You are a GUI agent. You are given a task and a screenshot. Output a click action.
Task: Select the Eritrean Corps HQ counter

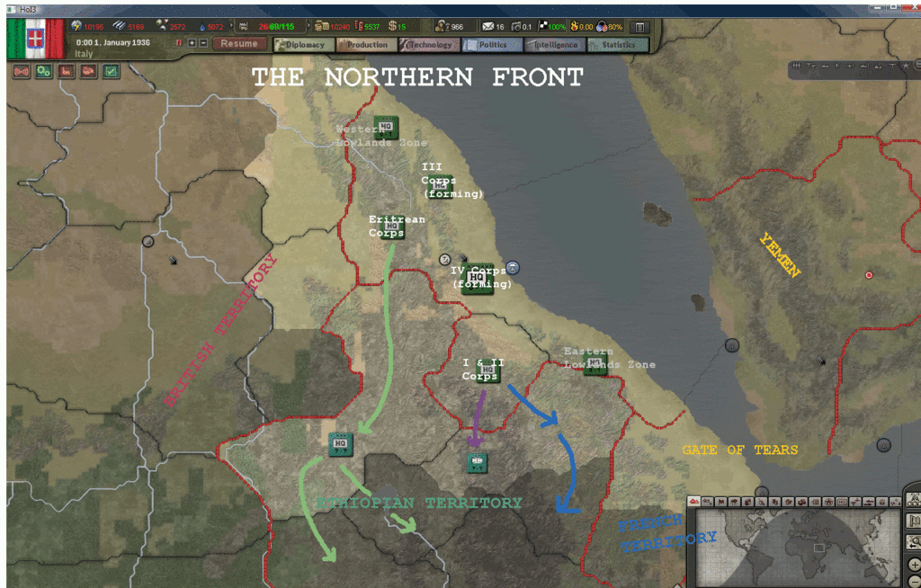pyautogui.click(x=392, y=227)
